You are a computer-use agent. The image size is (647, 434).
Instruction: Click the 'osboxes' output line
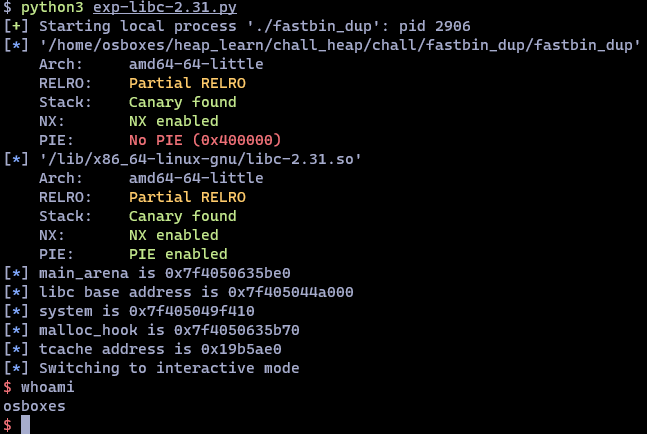(35, 406)
